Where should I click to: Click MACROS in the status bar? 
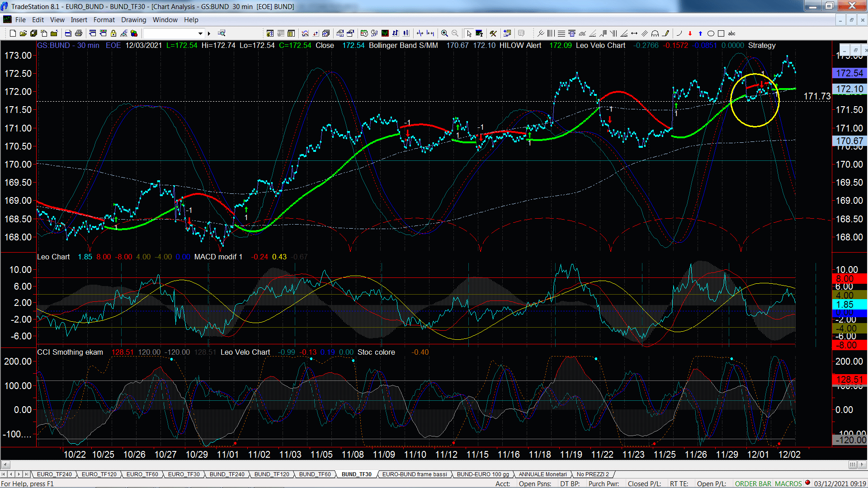pyautogui.click(x=788, y=483)
